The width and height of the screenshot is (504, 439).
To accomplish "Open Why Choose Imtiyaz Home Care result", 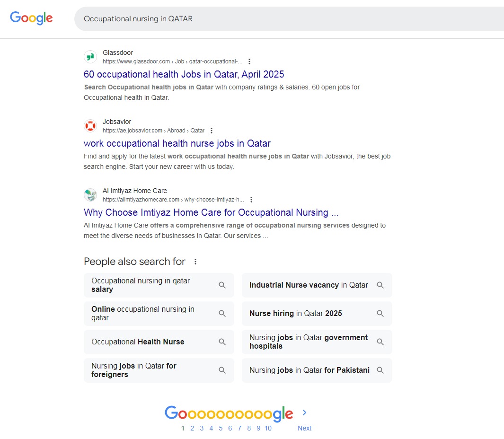I will 211,212.
